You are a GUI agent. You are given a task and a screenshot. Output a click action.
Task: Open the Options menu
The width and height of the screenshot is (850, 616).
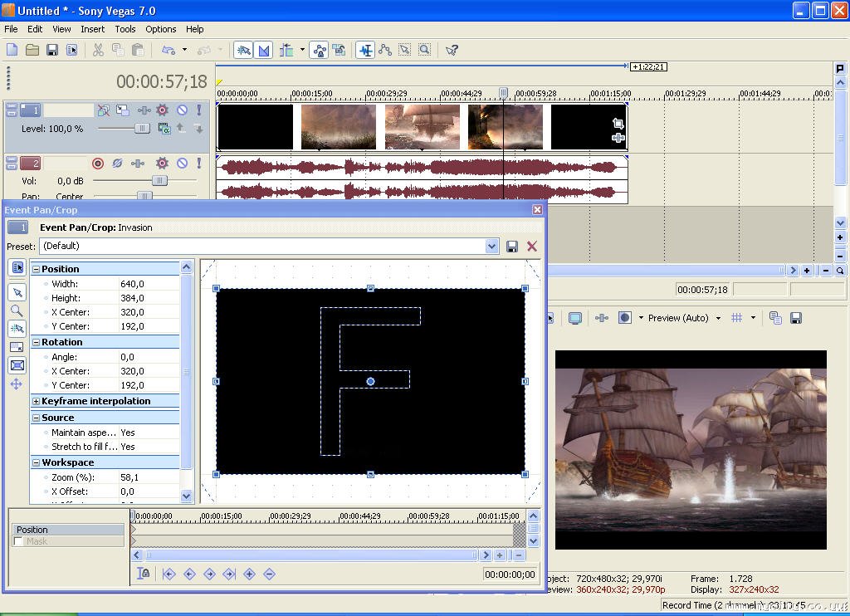pos(161,29)
